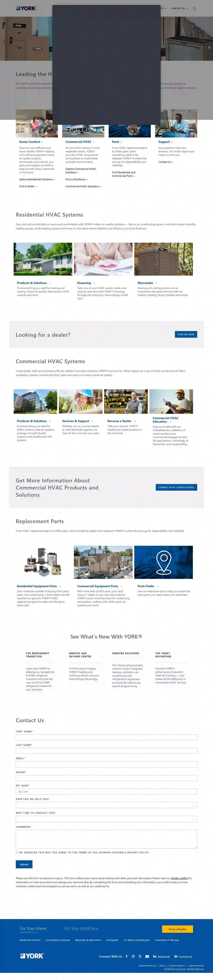
Task: Click arrow beside Commercial Equipment Parts
Action: point(121,586)
